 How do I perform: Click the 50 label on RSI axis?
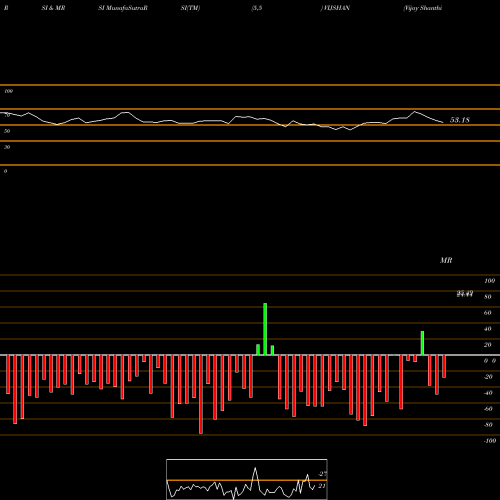7,131
